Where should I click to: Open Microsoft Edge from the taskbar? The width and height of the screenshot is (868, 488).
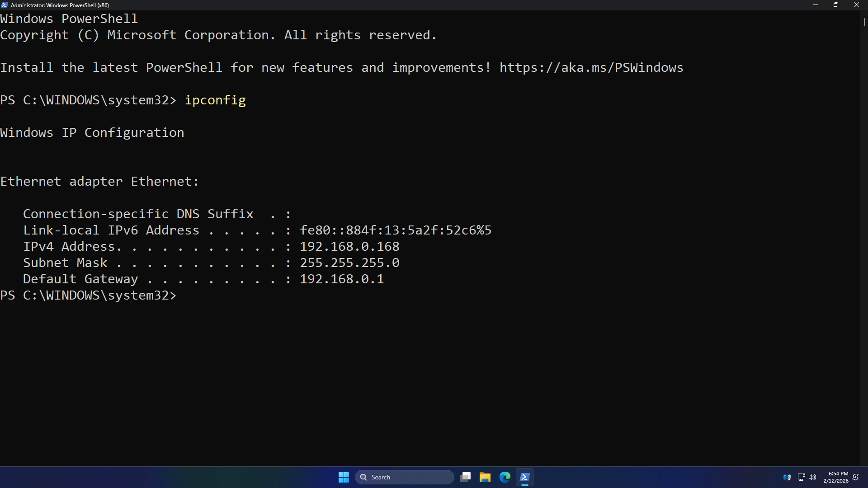505,477
